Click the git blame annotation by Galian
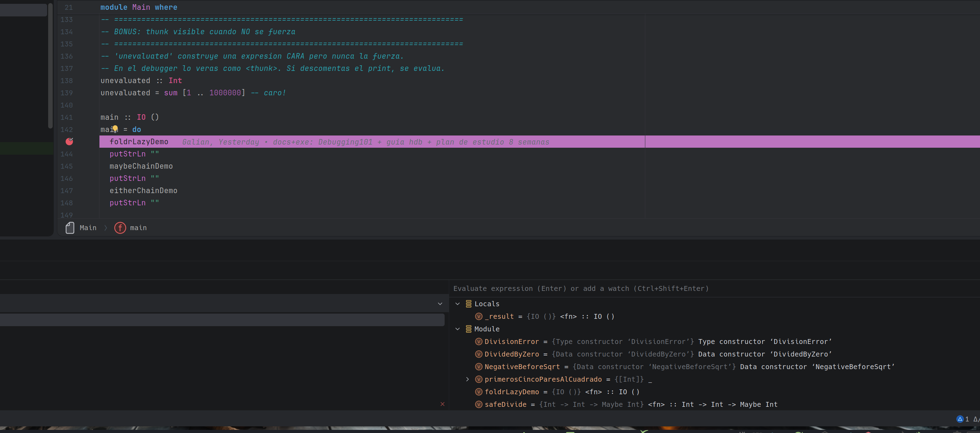980x433 pixels. click(366, 142)
